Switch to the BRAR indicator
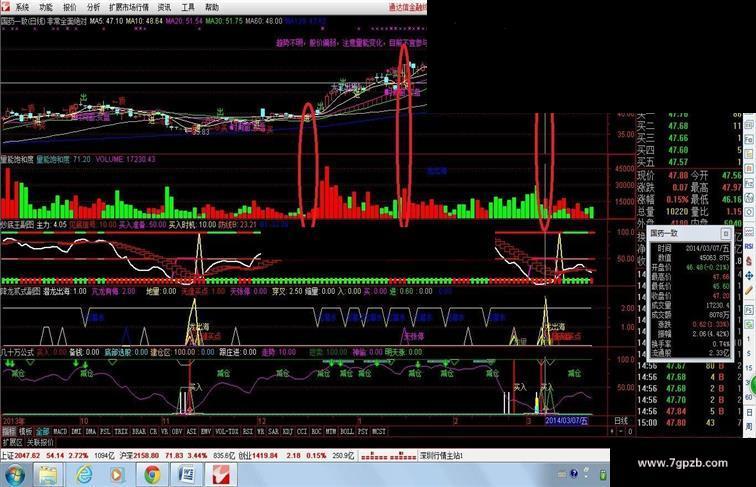Image resolution: width=756 pixels, height=487 pixels. (139, 432)
